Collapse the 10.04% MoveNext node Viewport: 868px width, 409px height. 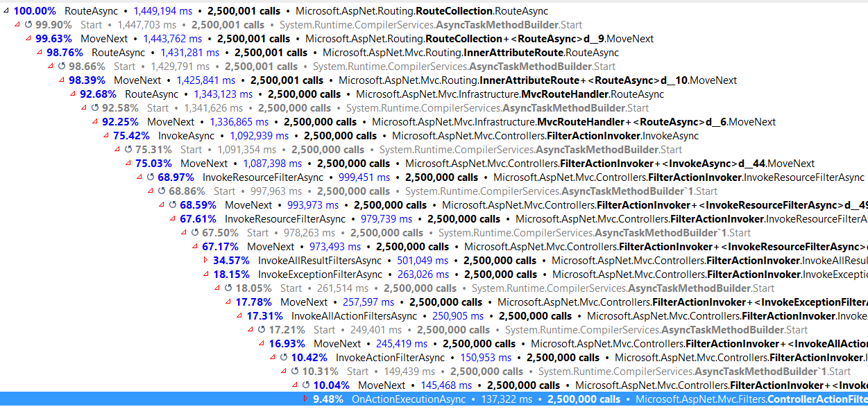(x=294, y=385)
